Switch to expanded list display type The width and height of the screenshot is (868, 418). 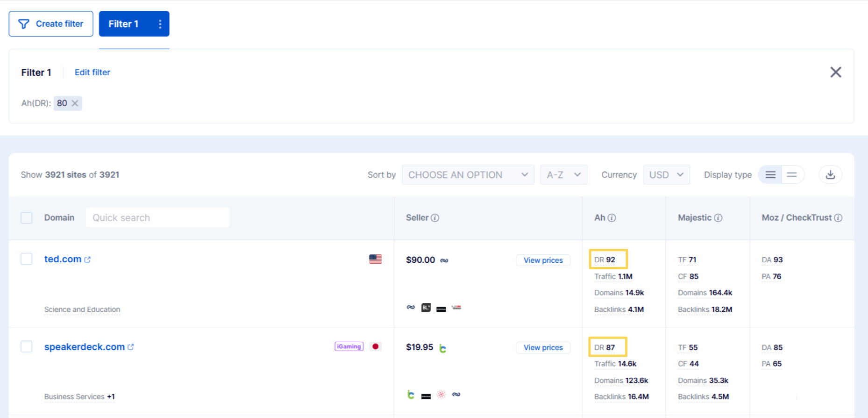770,174
